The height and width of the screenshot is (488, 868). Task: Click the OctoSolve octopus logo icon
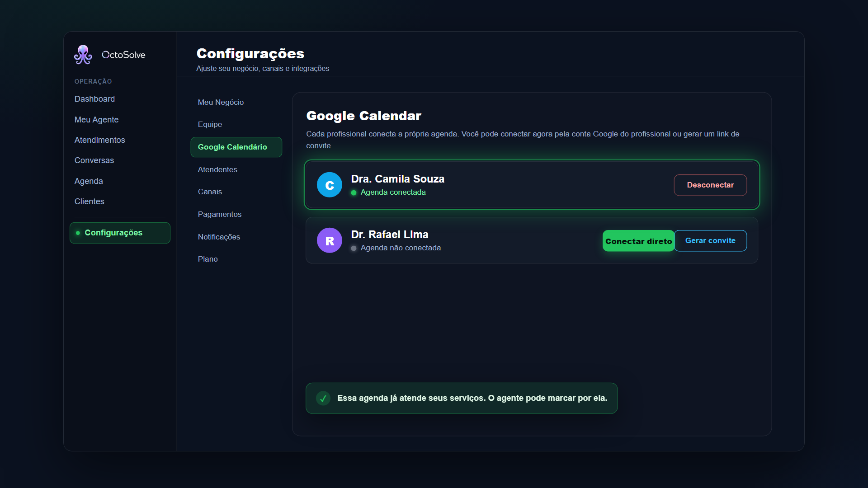tap(83, 55)
